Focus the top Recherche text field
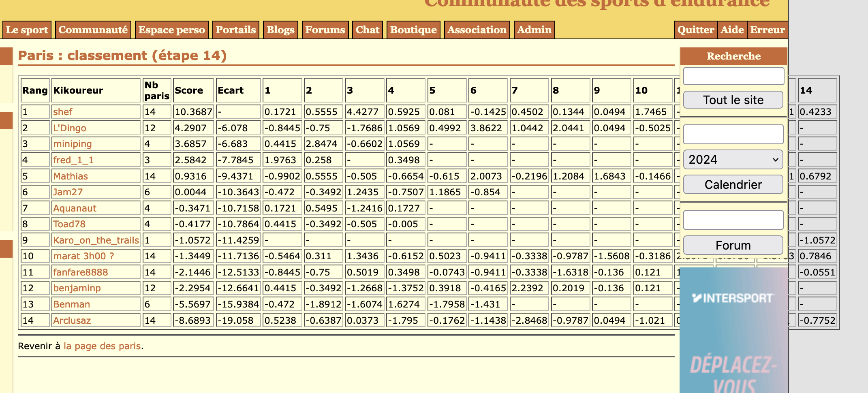 pos(733,76)
